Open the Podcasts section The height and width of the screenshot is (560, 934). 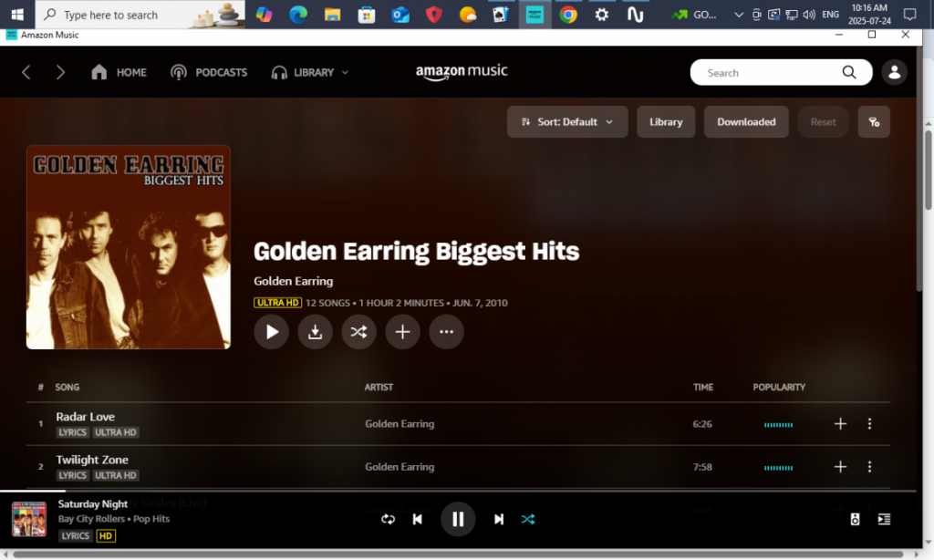pos(209,73)
